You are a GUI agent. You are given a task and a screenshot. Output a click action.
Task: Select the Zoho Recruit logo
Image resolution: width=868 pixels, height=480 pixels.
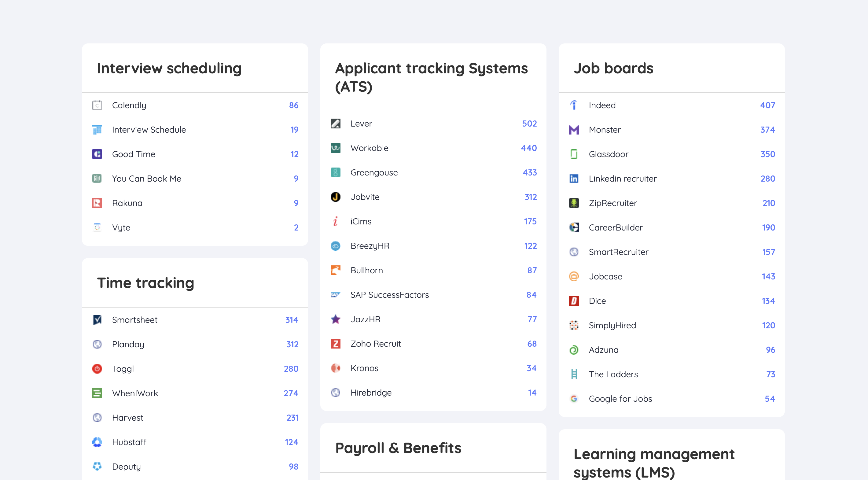pos(336,343)
